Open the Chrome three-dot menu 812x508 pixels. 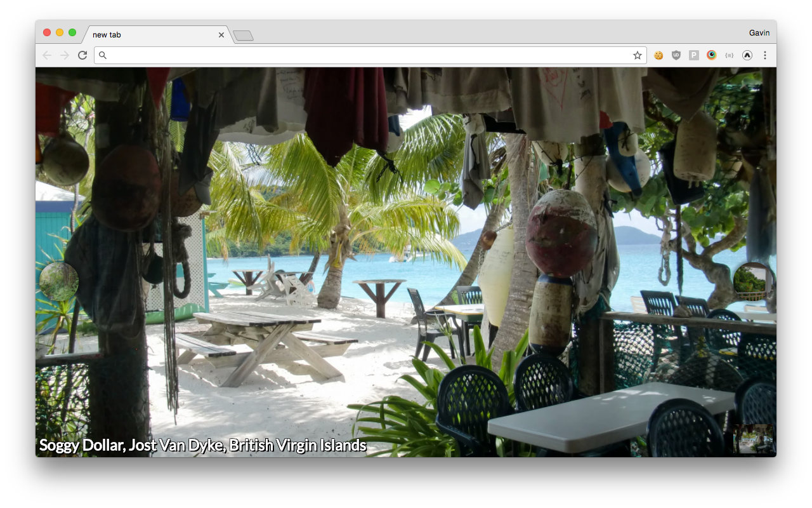(x=765, y=55)
